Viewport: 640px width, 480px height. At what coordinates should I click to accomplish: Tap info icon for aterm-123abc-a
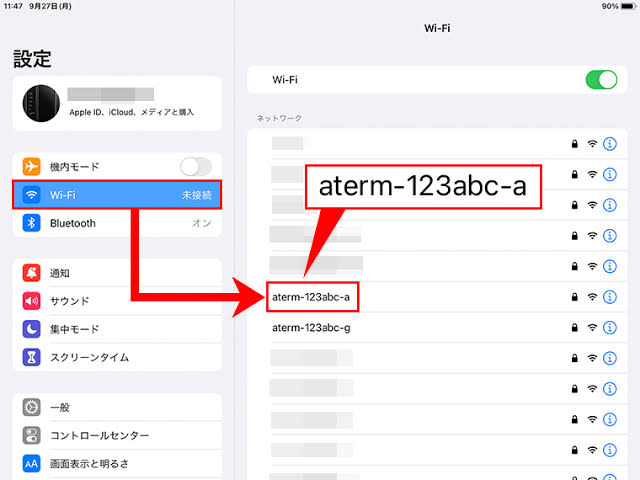click(x=611, y=297)
